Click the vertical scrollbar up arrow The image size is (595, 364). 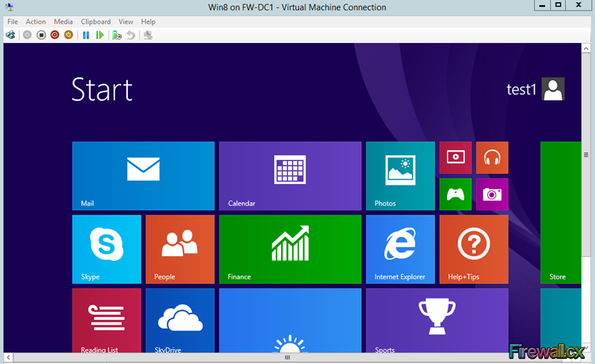pos(586,48)
